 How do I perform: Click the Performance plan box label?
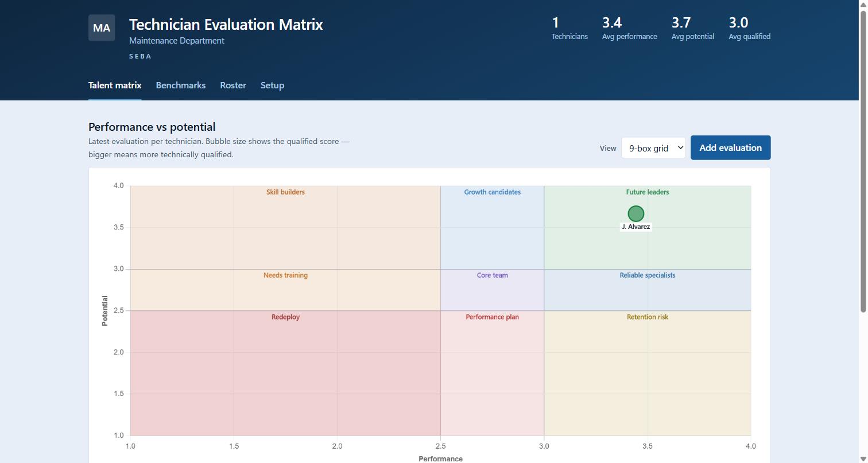pos(493,317)
